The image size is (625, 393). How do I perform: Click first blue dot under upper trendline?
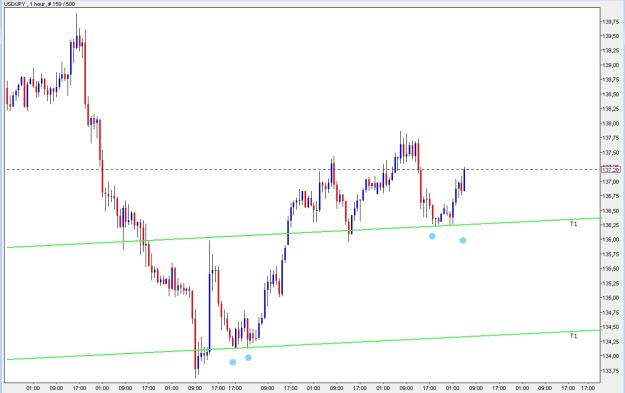432,236
